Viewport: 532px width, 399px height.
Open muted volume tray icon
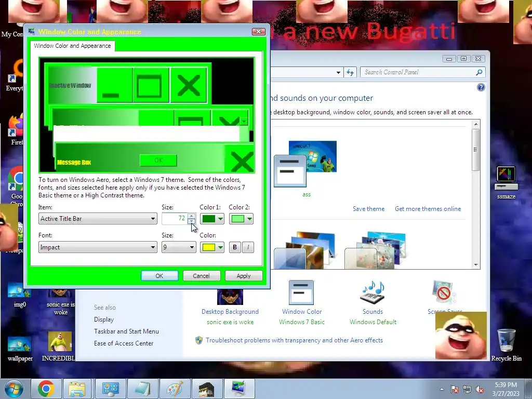tap(480, 389)
